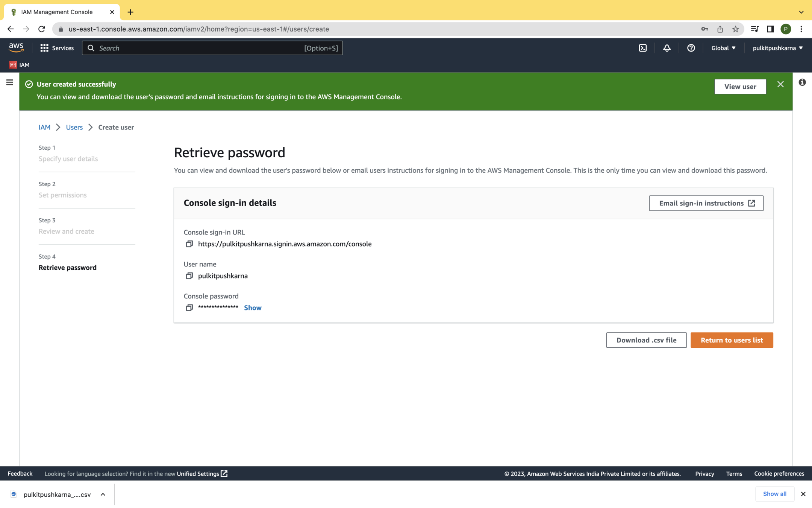Viewport: 812px width, 508px height.
Task: Copy the user name value
Action: [189, 276]
